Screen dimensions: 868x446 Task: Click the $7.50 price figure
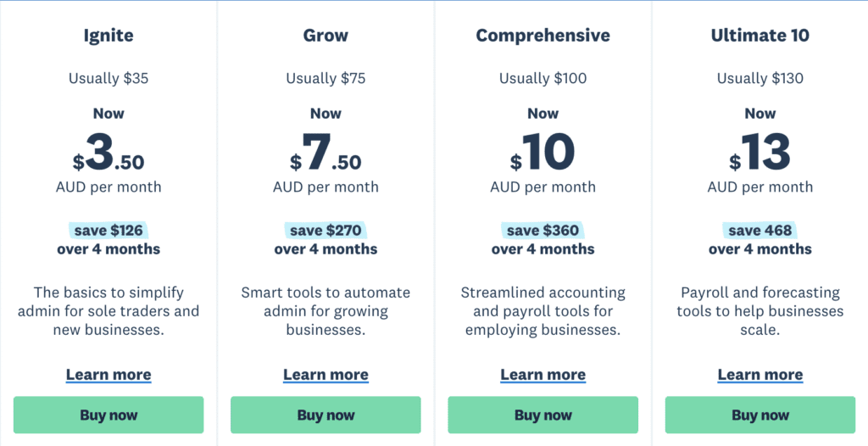(325, 153)
